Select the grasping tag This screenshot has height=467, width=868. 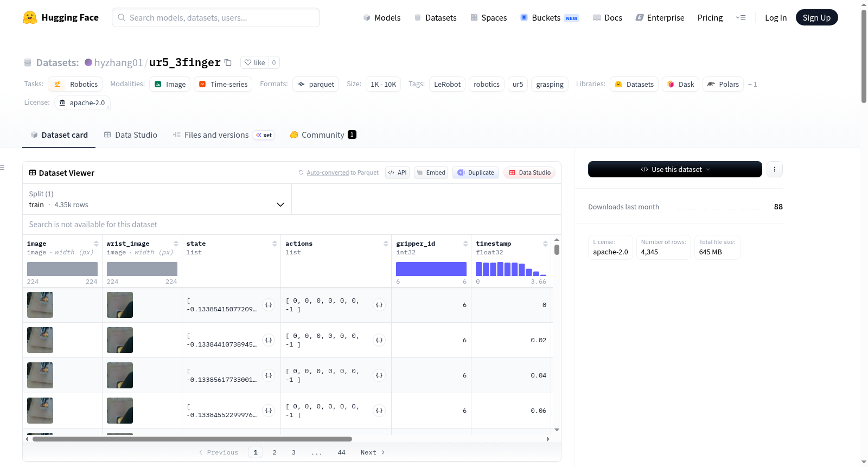(x=550, y=84)
